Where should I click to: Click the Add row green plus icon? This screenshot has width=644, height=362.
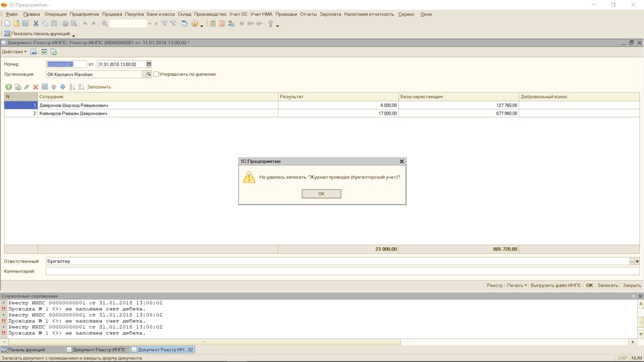pyautogui.click(x=9, y=87)
